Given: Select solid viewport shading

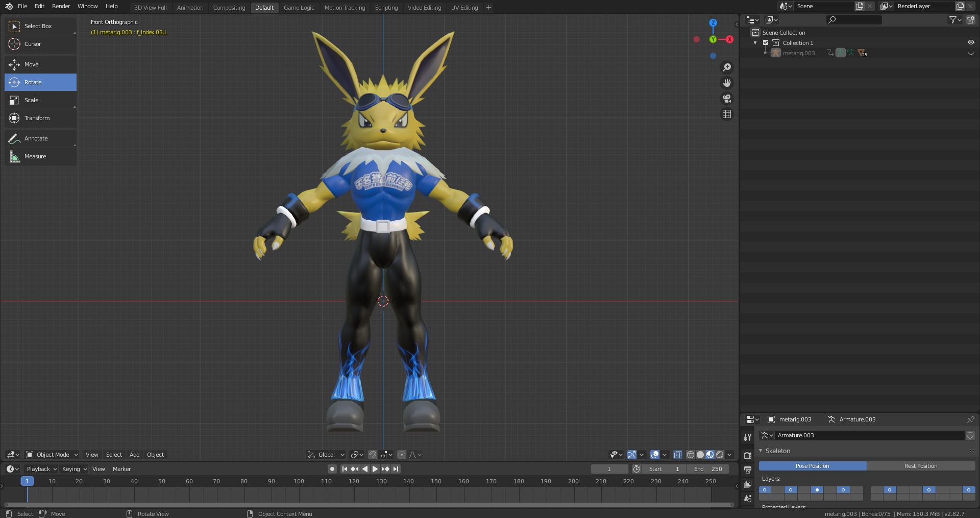Looking at the screenshot, I should (x=700, y=455).
